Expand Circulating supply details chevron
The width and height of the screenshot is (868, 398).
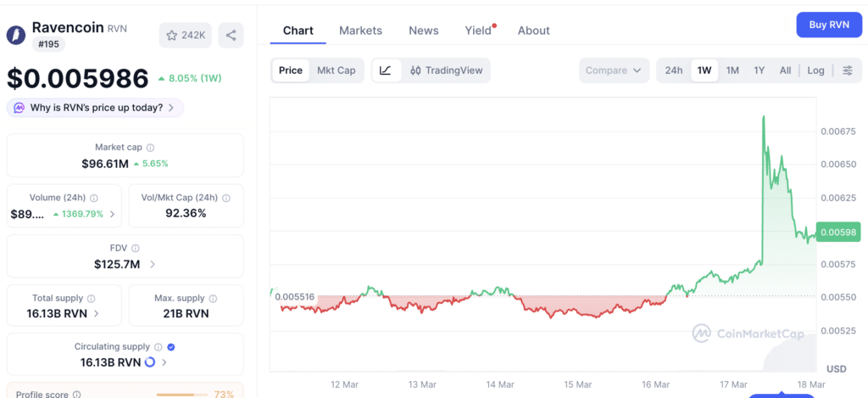(164, 362)
